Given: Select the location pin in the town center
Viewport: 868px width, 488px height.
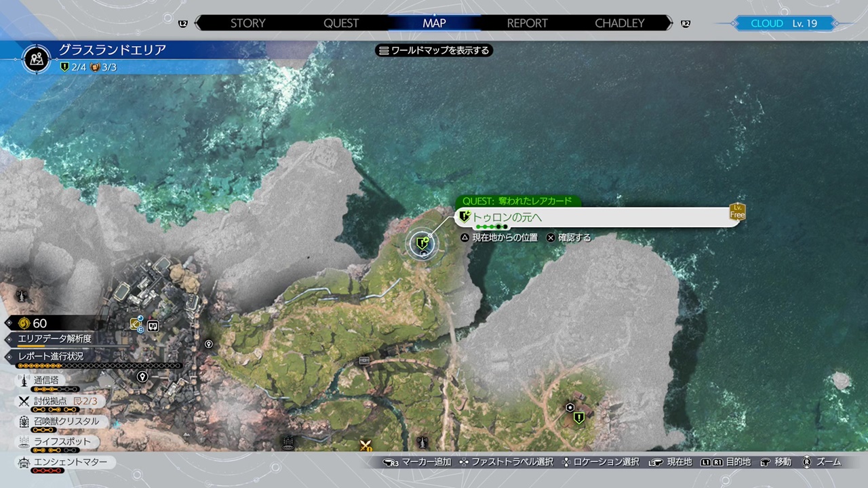Looking at the screenshot, I should [142, 377].
